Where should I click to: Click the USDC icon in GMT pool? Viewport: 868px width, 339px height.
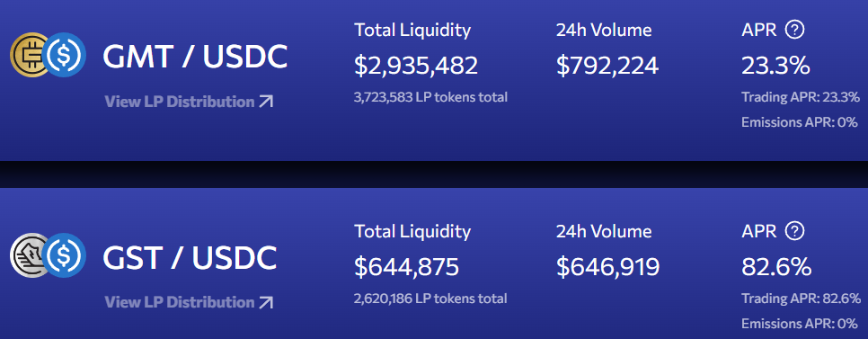coord(64,55)
